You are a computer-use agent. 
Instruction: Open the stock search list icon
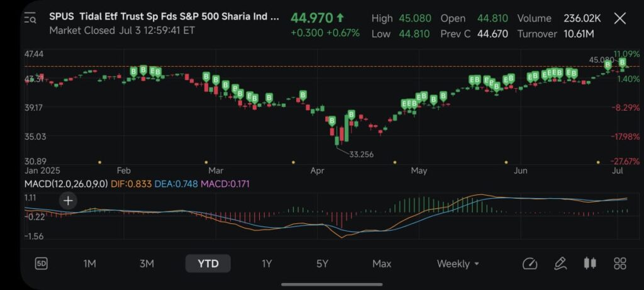tap(30, 19)
